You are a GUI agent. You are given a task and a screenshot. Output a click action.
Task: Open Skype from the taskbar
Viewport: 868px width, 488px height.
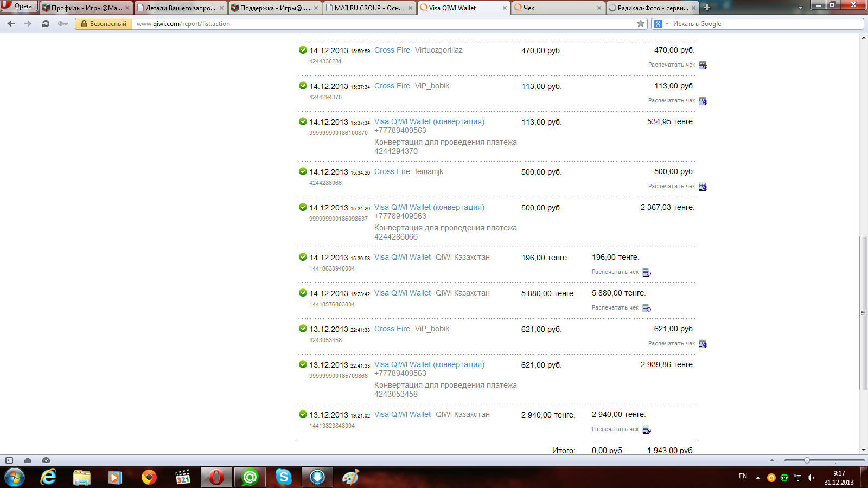(x=283, y=477)
